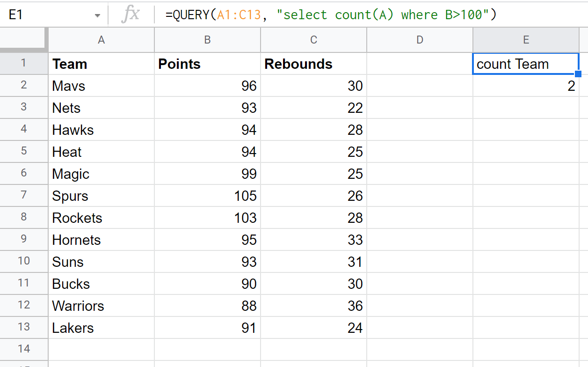
Task: Click the result cell showing 2
Action: pos(526,86)
